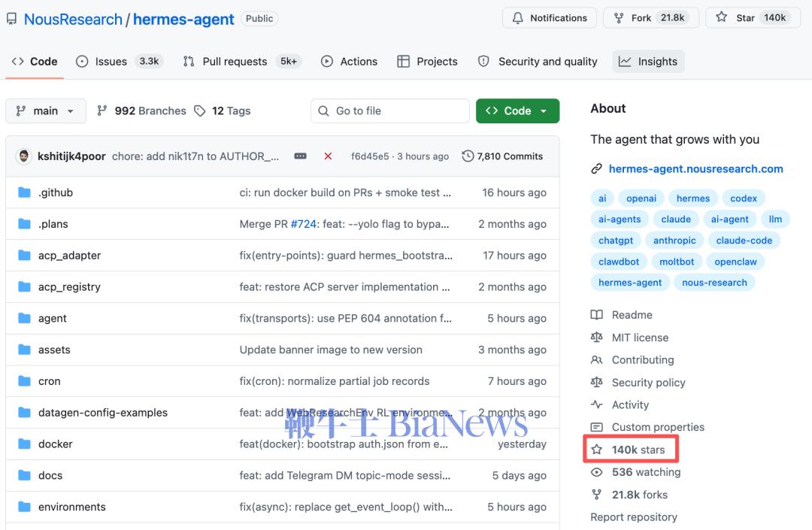Select the 'openclaw' topic tag

click(735, 262)
